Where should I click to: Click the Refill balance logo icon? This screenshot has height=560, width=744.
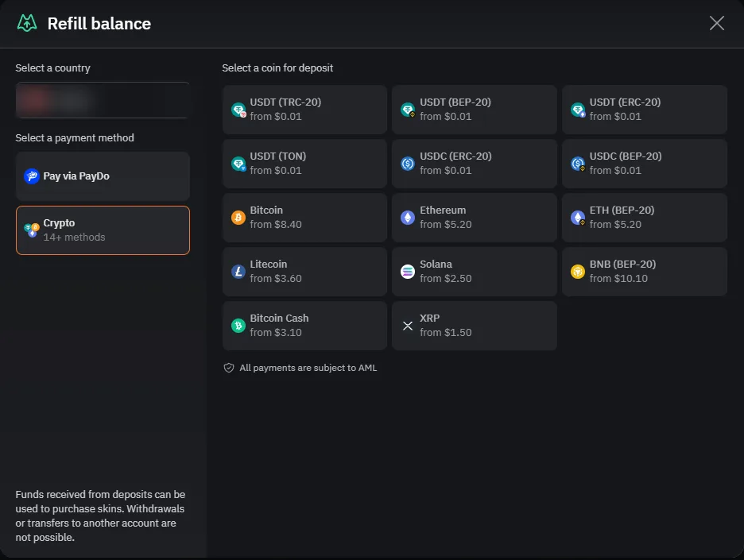pos(27,23)
